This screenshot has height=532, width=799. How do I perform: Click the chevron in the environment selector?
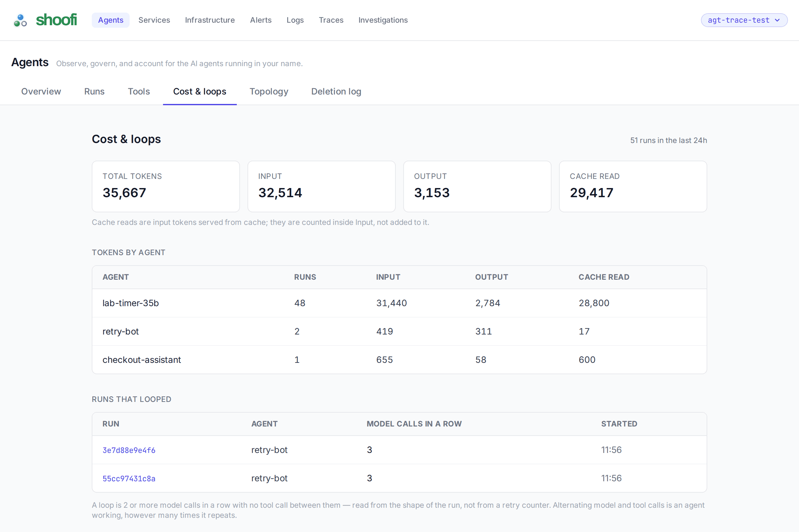[x=777, y=20]
